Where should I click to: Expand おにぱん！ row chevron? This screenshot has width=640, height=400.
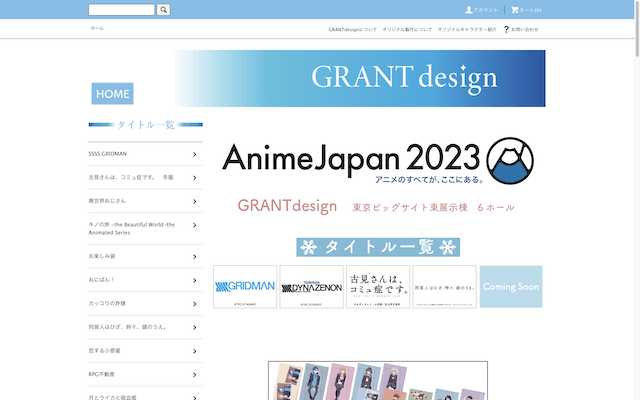click(195, 280)
